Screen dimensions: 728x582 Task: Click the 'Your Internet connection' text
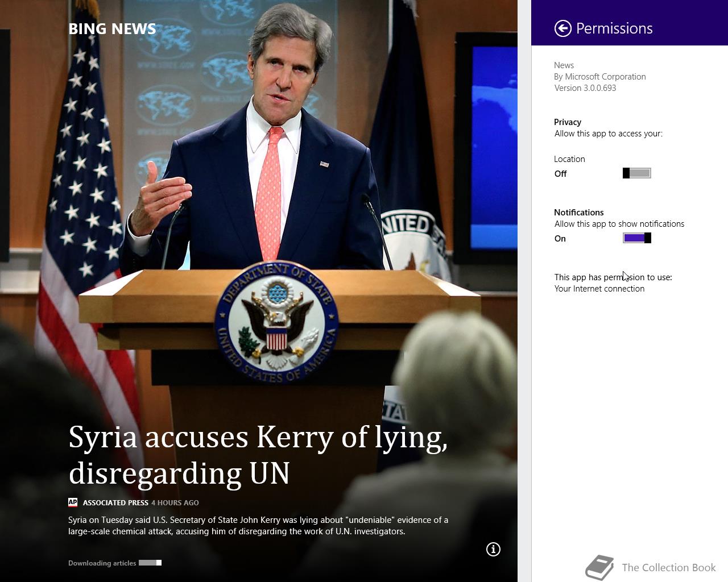[599, 289]
